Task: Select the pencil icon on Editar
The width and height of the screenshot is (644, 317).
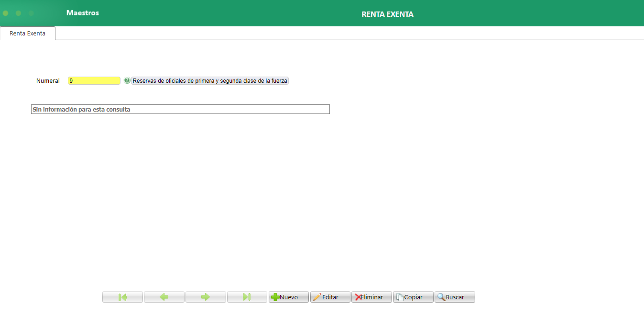Action: [x=317, y=297]
